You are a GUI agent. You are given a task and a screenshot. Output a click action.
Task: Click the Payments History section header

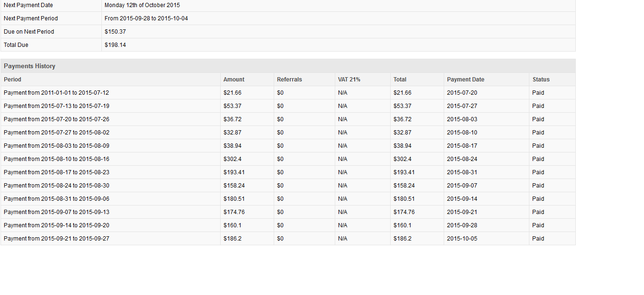click(30, 66)
